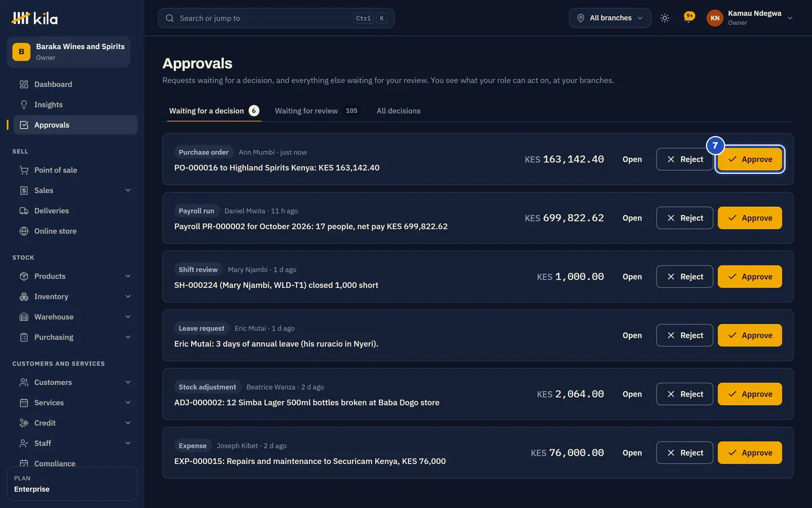Screen dimensions: 812x508
Task: Click the Services calendar icon
Action: pos(24,402)
